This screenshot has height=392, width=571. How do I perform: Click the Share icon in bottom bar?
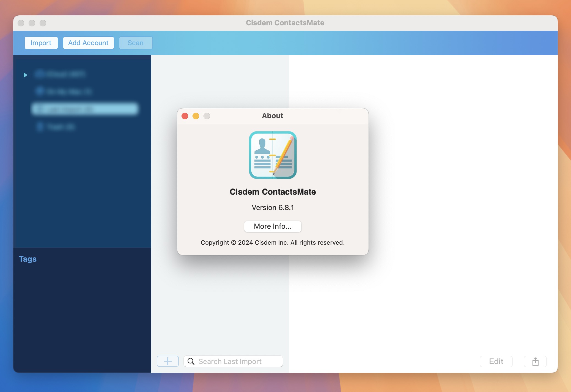click(535, 361)
